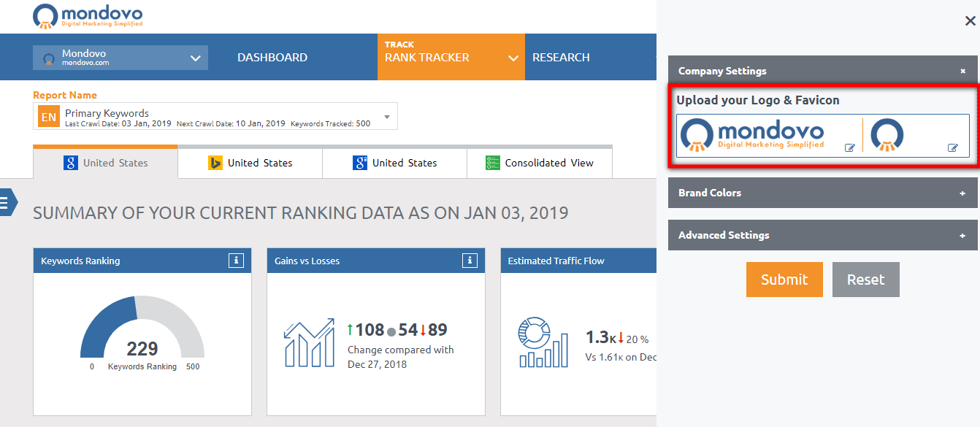
Task: Expand the Advanced Settings section
Action: coord(822,235)
